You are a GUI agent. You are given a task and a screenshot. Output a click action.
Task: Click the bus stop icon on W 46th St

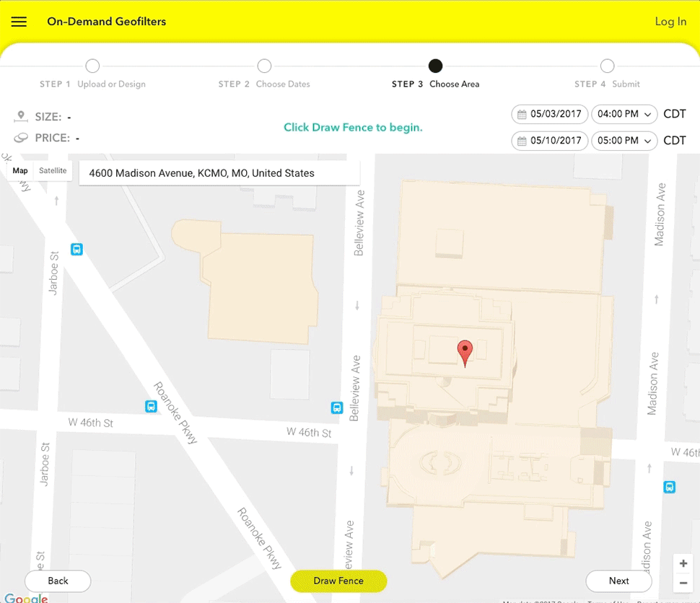pyautogui.click(x=151, y=406)
